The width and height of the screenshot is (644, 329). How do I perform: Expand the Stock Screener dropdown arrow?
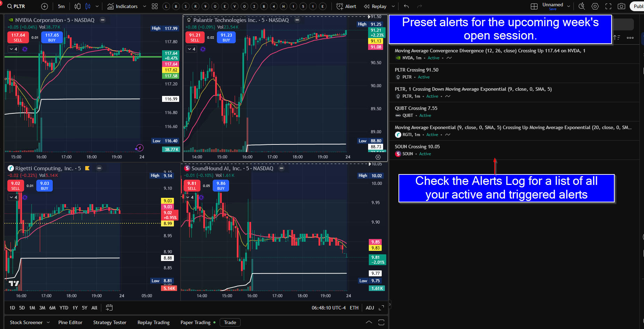click(x=48, y=322)
